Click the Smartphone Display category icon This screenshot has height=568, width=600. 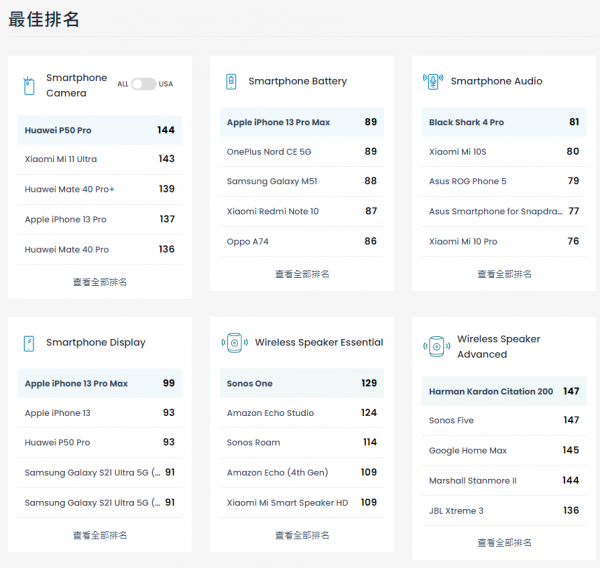(29, 343)
